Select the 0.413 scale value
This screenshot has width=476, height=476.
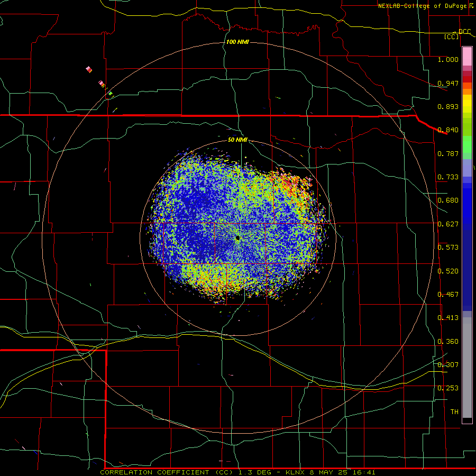click(448, 318)
